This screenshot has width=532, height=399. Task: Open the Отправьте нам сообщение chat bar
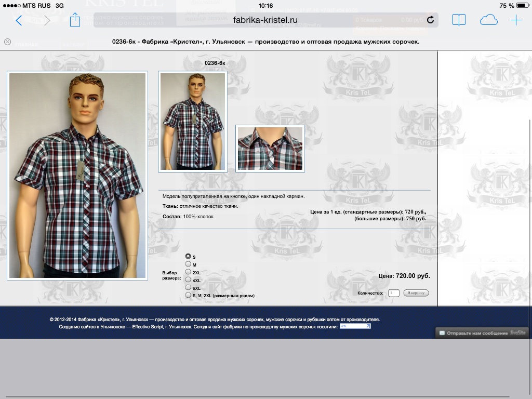click(x=484, y=333)
